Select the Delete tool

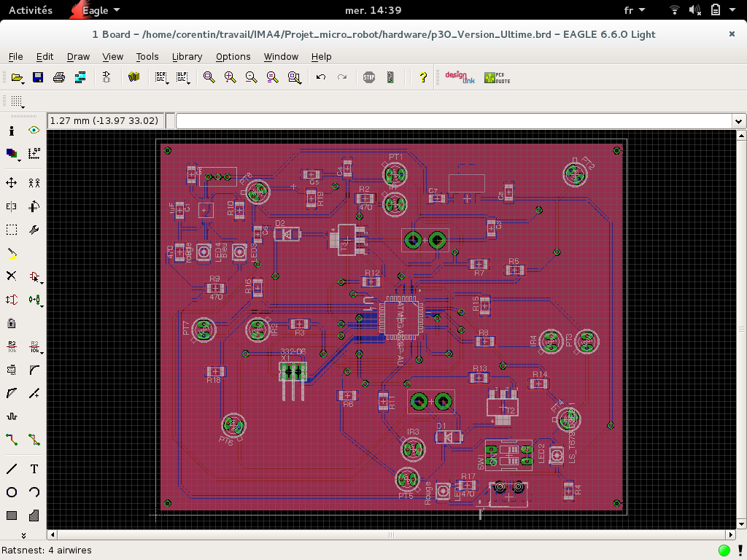[12, 276]
